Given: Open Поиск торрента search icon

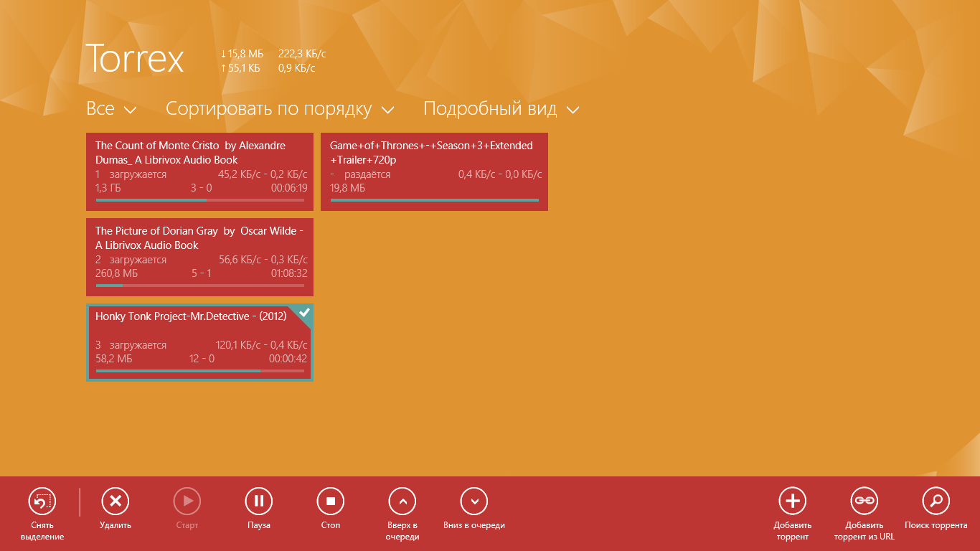Looking at the screenshot, I should point(936,501).
